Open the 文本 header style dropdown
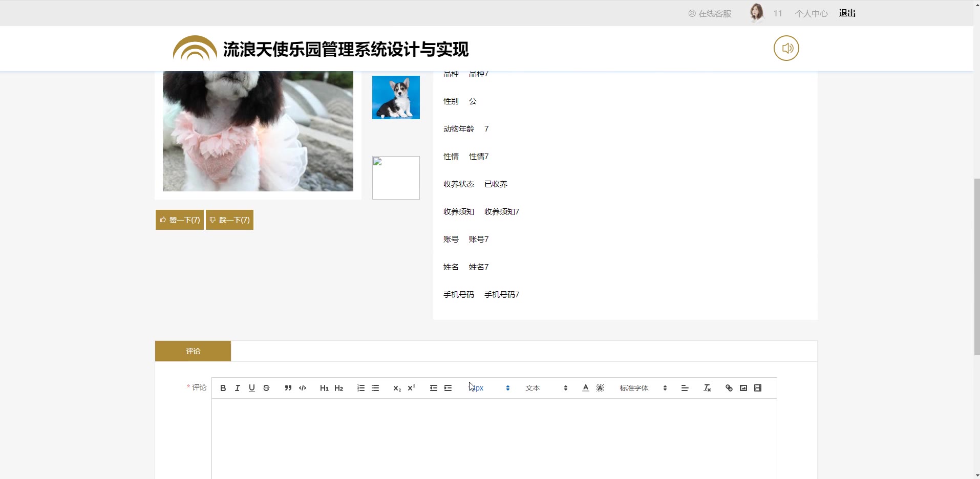980x479 pixels. tap(546, 388)
